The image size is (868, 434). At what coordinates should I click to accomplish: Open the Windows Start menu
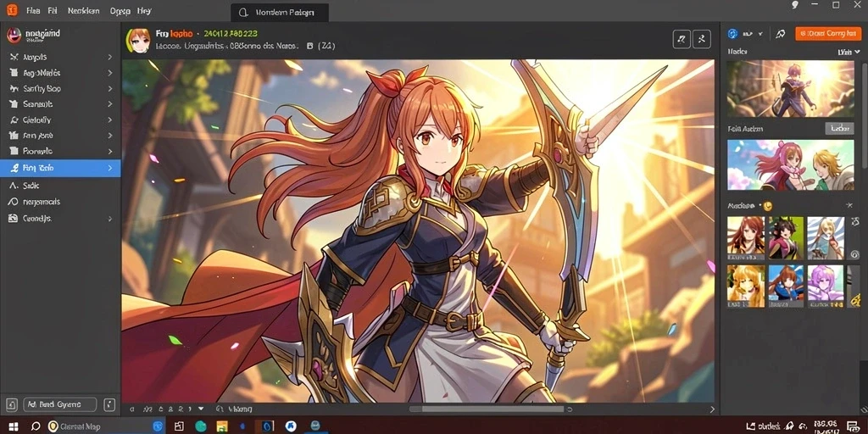pos(14,426)
